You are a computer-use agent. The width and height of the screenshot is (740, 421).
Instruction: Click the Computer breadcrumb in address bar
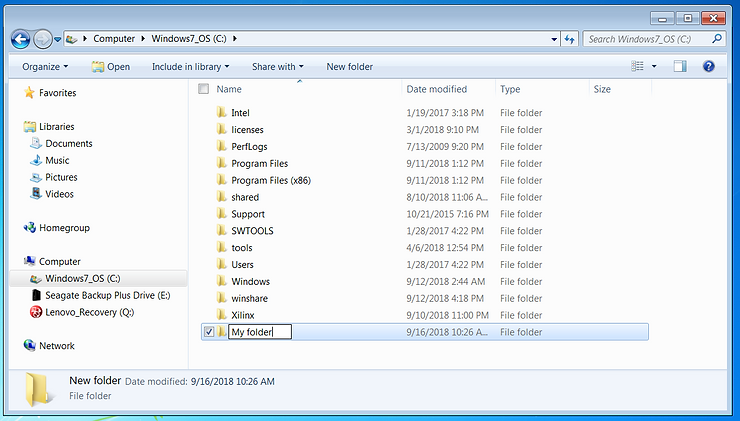(114, 39)
